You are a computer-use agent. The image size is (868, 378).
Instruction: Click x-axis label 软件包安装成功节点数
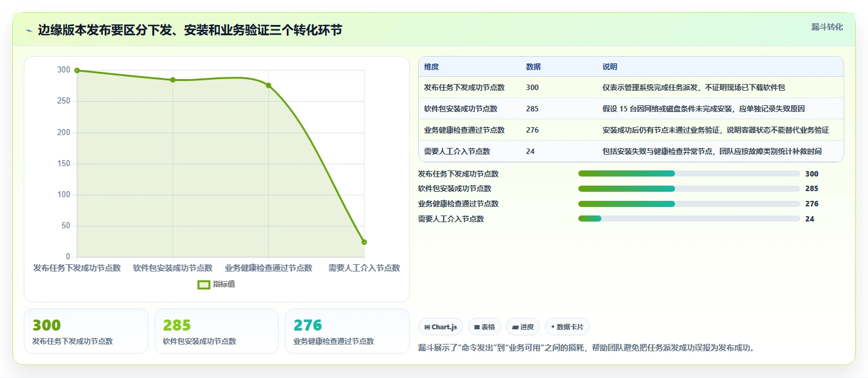[x=173, y=268]
